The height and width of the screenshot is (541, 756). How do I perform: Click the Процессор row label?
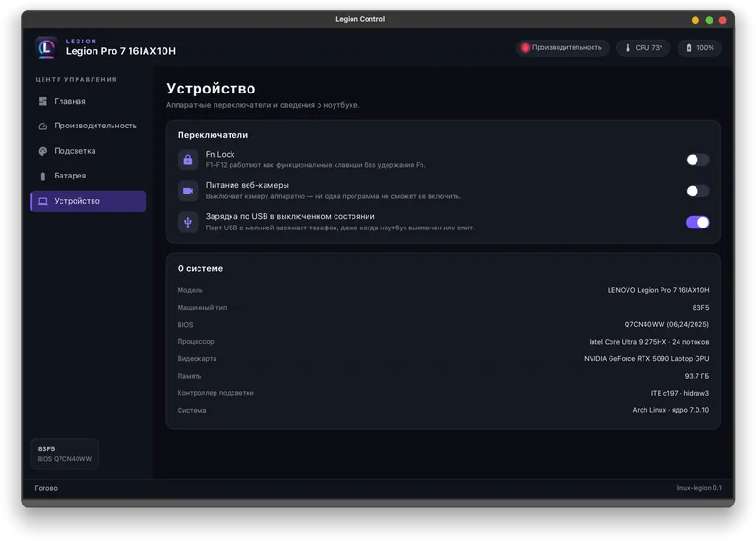point(196,341)
